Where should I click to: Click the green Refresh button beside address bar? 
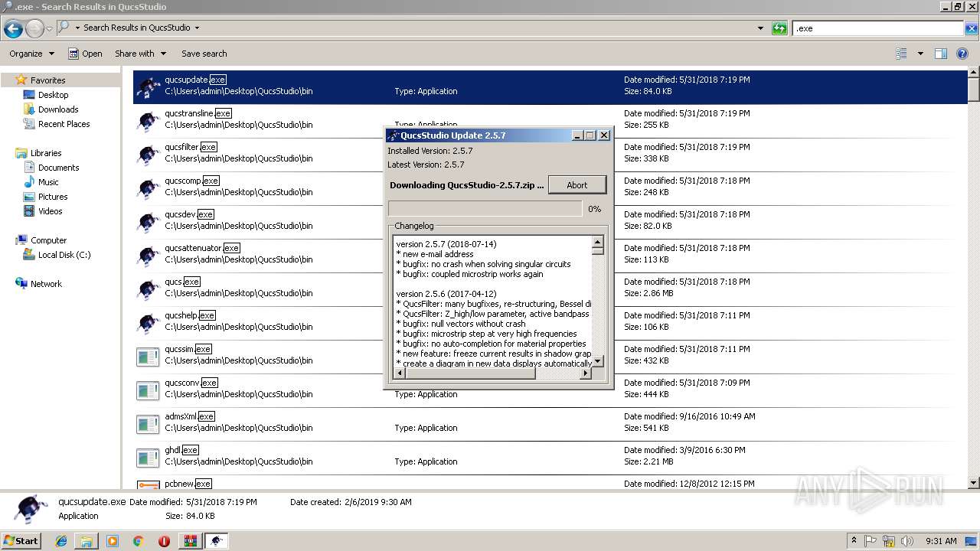point(779,28)
